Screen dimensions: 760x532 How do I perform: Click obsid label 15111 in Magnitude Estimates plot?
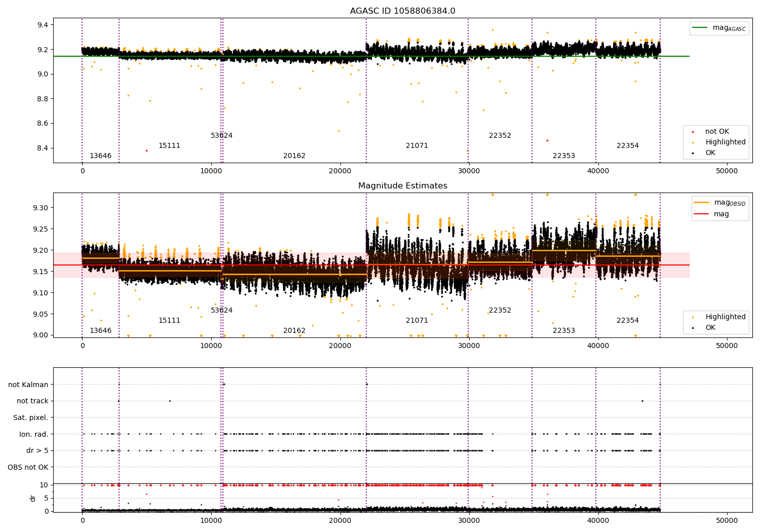tap(169, 321)
